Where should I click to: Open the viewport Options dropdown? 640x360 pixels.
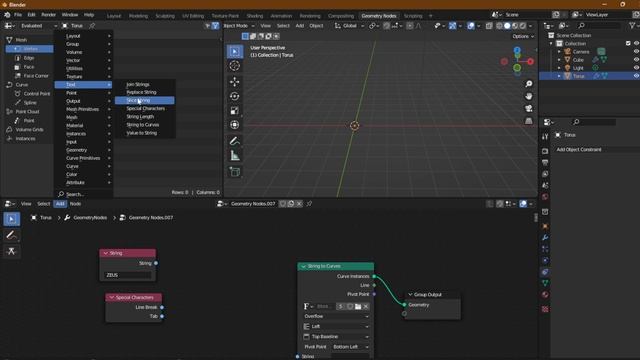[523, 36]
